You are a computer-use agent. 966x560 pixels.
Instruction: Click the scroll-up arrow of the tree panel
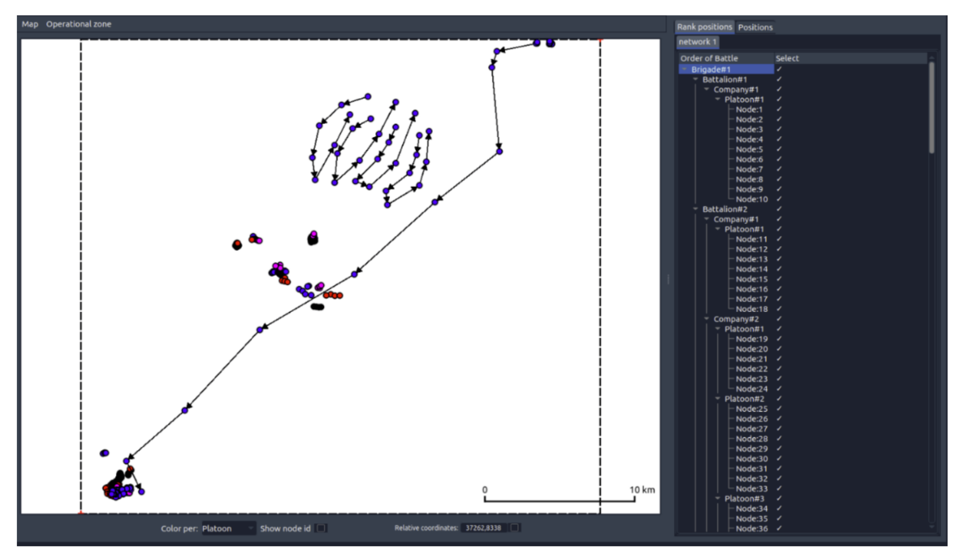(931, 58)
